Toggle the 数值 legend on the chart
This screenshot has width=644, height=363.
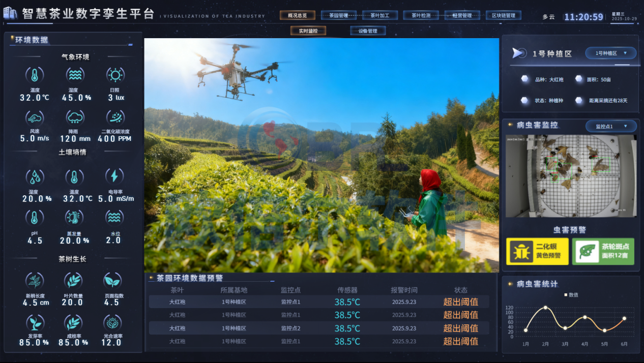coord(571,295)
